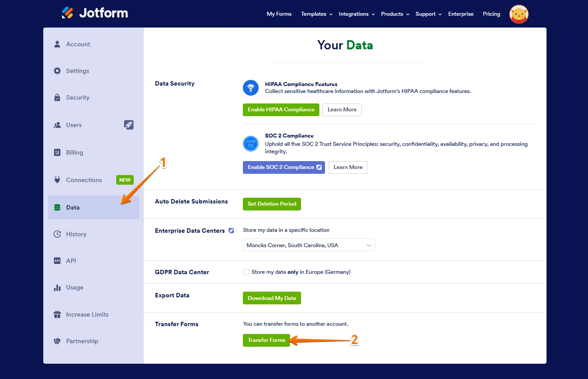588x379 pixels.
Task: Check the store data only in Europe box
Action: [246, 272]
